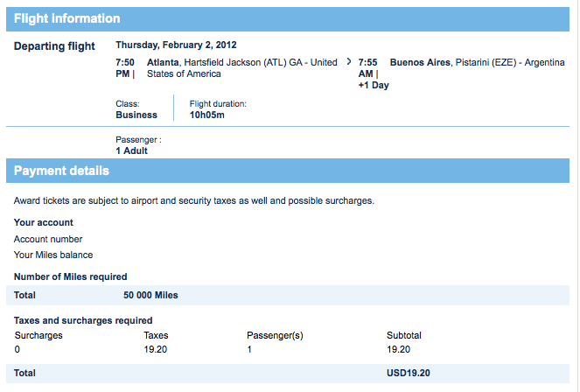Click the 7:55 AM arrival time
580x392 pixels.
pyautogui.click(x=367, y=67)
